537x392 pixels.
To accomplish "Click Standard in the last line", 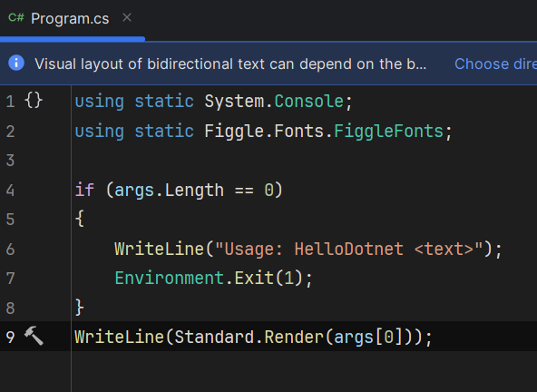I will click(214, 338).
